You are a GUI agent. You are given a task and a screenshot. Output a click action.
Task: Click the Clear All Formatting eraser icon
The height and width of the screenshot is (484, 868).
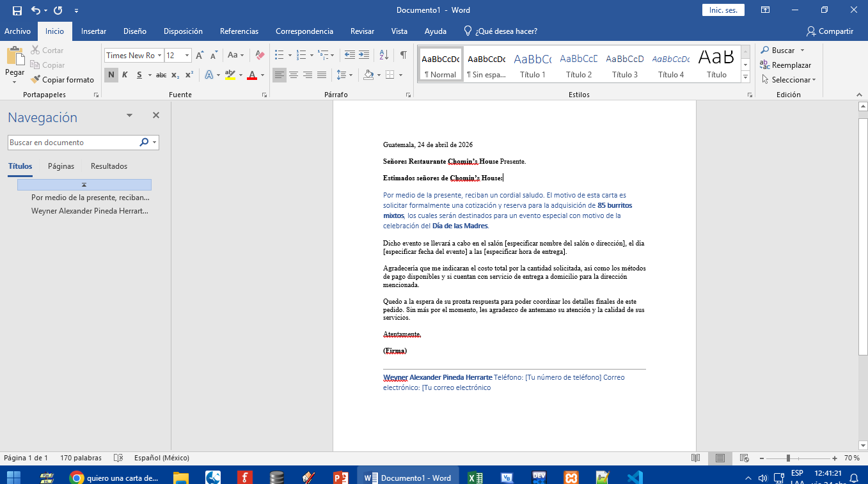[x=260, y=55]
